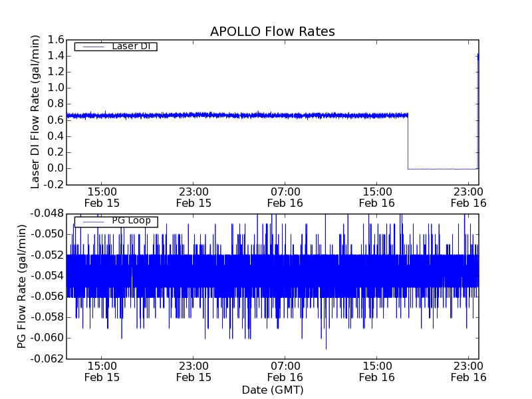Image resolution: width=532 pixels, height=399 pixels.
Task: Click the -0.048 tick on the PG axis
Action: click(x=48, y=213)
